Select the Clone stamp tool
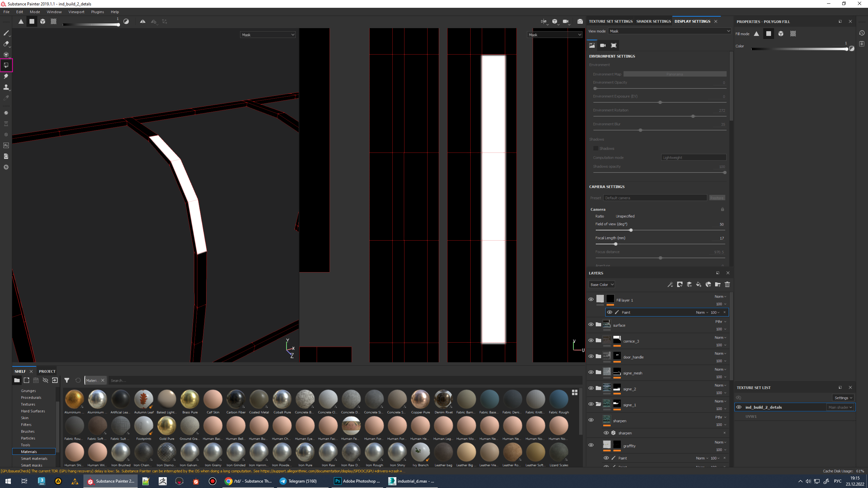Screen dimensions: 868x488 6,87
